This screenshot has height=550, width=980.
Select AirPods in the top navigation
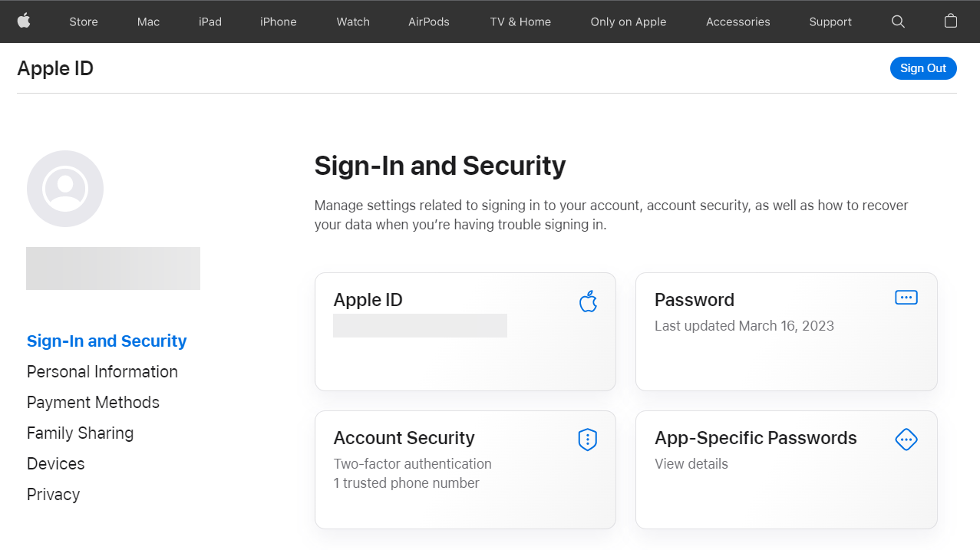pyautogui.click(x=429, y=21)
